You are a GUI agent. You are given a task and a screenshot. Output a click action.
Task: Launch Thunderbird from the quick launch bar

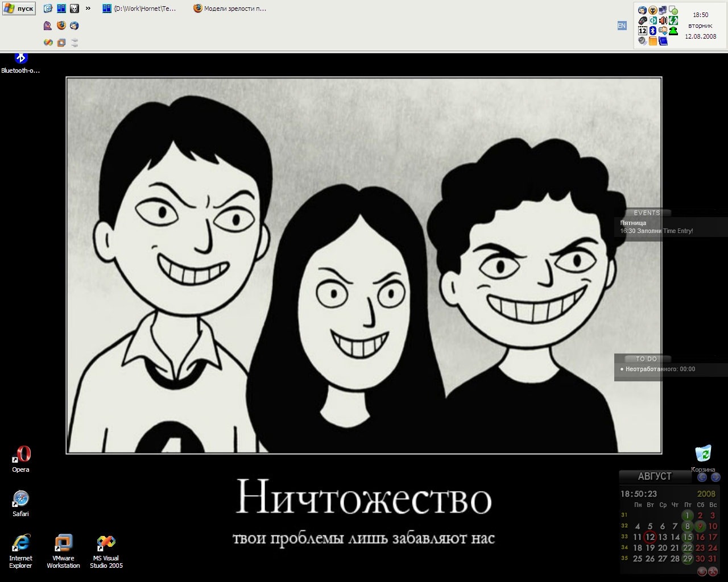click(75, 26)
